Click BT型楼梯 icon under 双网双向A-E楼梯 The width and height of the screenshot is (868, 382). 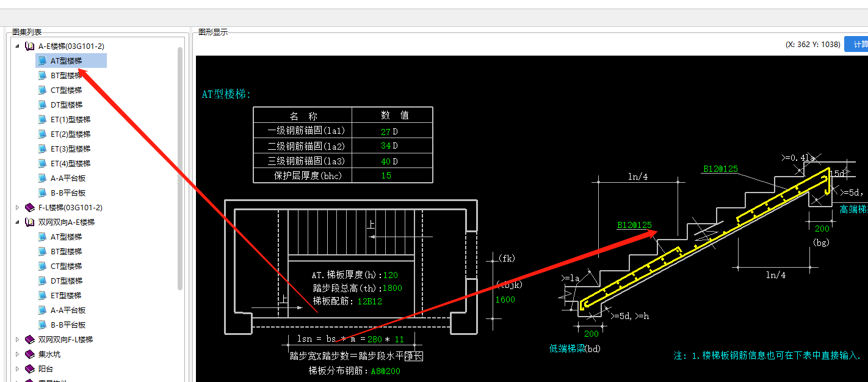(42, 251)
